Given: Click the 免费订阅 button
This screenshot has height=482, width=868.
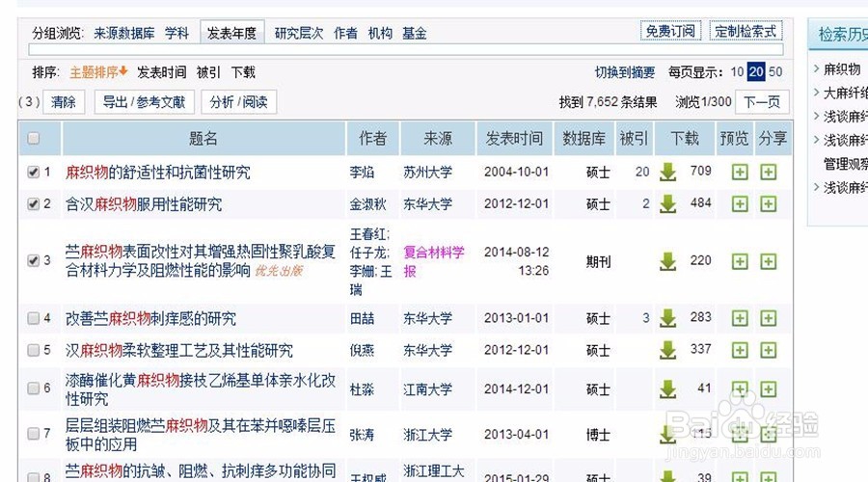Looking at the screenshot, I should tap(670, 31).
